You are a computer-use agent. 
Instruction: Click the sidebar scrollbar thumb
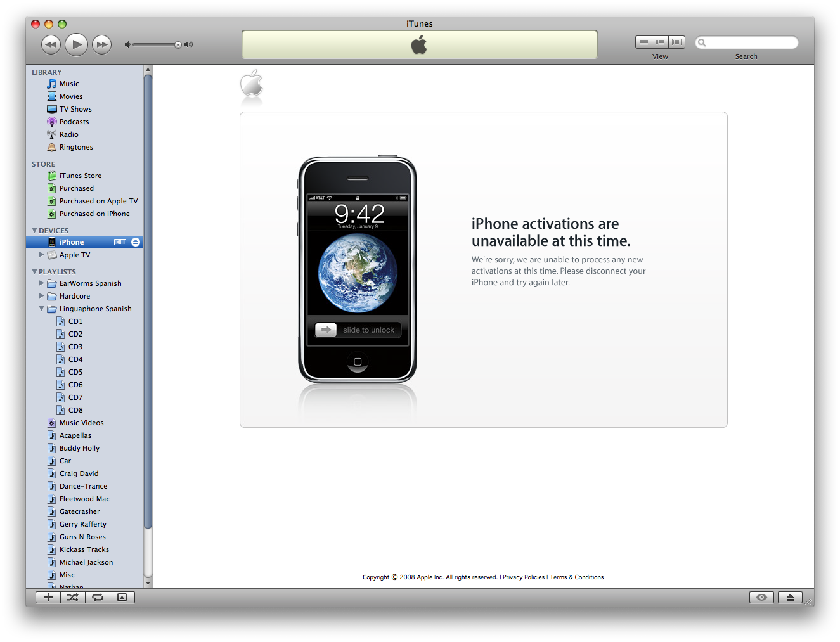tap(148, 301)
